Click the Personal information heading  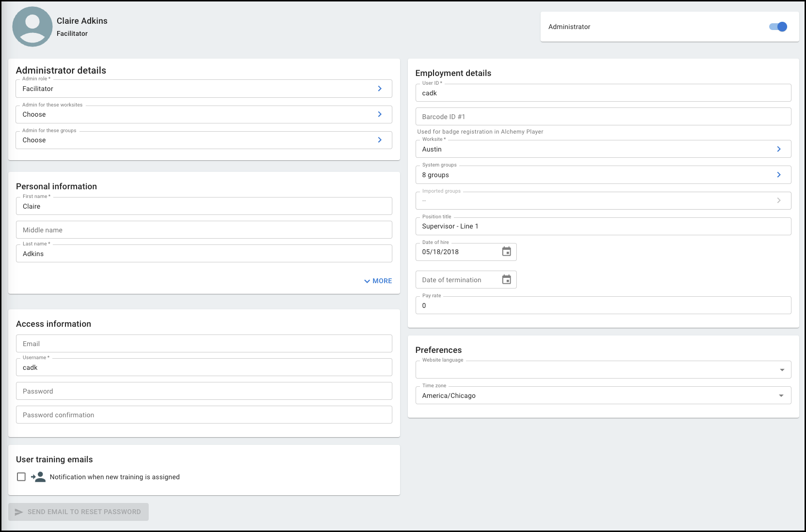click(x=56, y=186)
